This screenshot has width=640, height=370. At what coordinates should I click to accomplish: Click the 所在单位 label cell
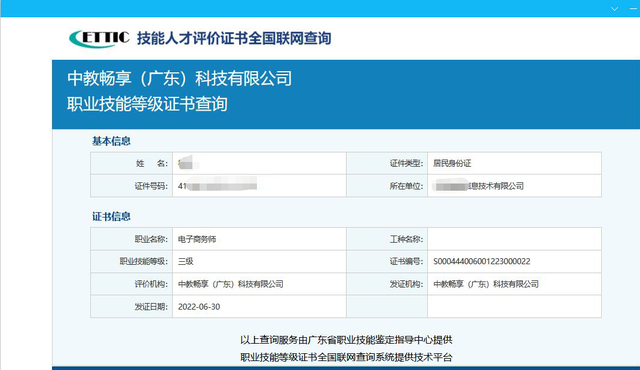387,186
